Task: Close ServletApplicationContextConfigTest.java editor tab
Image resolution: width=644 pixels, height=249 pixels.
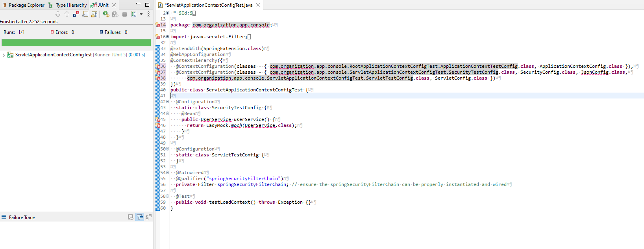Action: [x=258, y=5]
